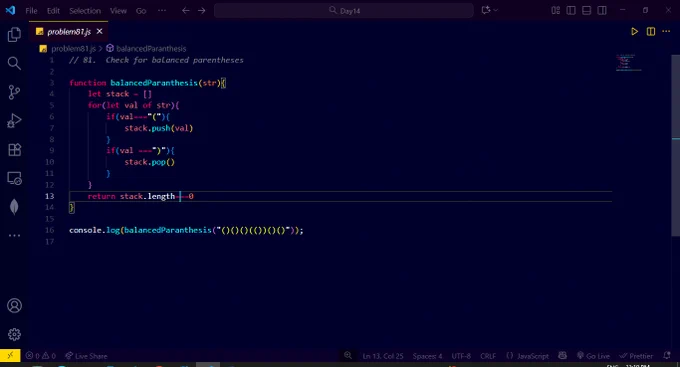Toggle the Secondary Side Bar
Viewport: 680px width, 367px height.
click(x=602, y=10)
